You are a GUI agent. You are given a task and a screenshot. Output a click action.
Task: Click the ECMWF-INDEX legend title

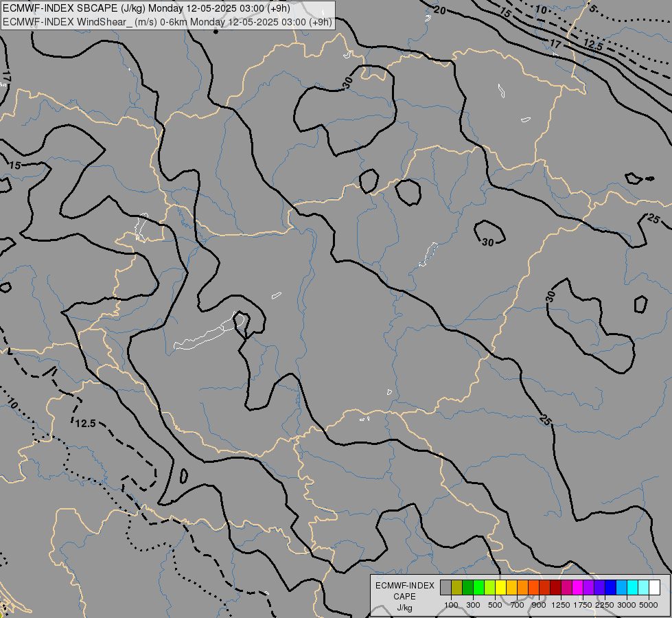tap(404, 586)
